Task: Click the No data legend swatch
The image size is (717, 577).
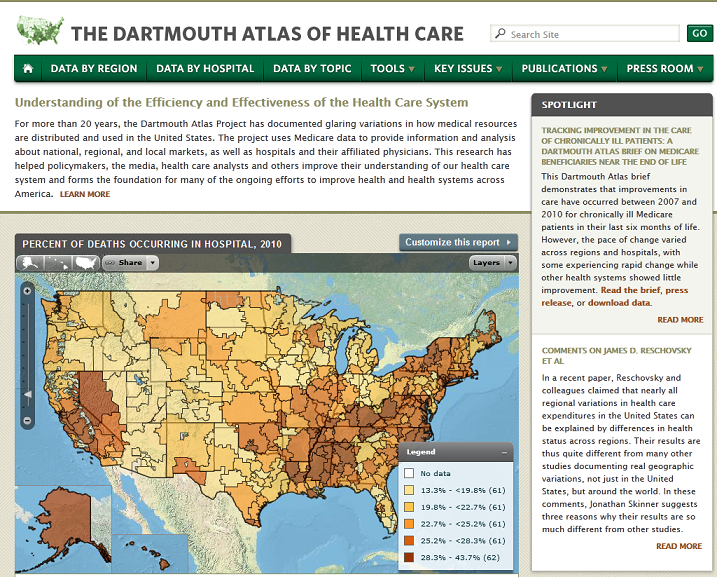Action: click(x=409, y=473)
